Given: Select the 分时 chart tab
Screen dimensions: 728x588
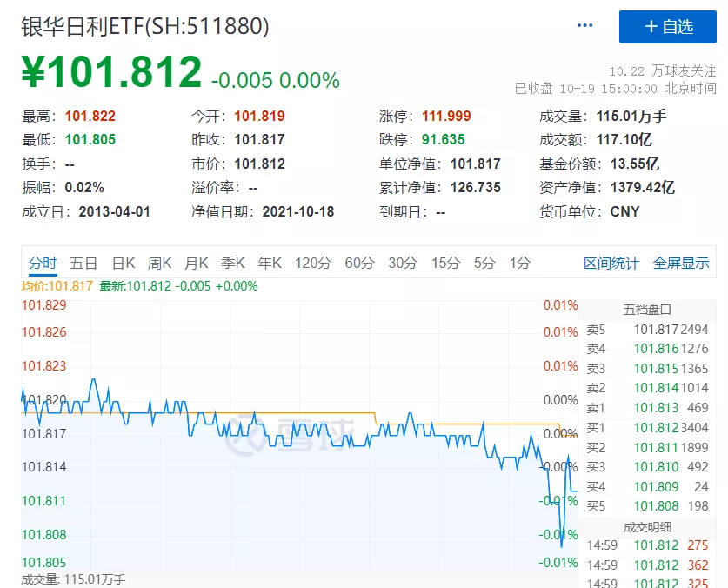Looking at the screenshot, I should pos(42,263).
